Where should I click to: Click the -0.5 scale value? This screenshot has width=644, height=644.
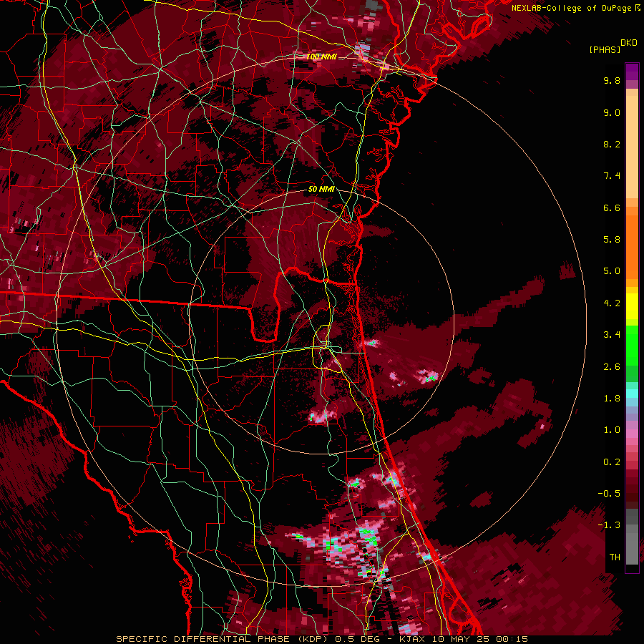point(609,494)
